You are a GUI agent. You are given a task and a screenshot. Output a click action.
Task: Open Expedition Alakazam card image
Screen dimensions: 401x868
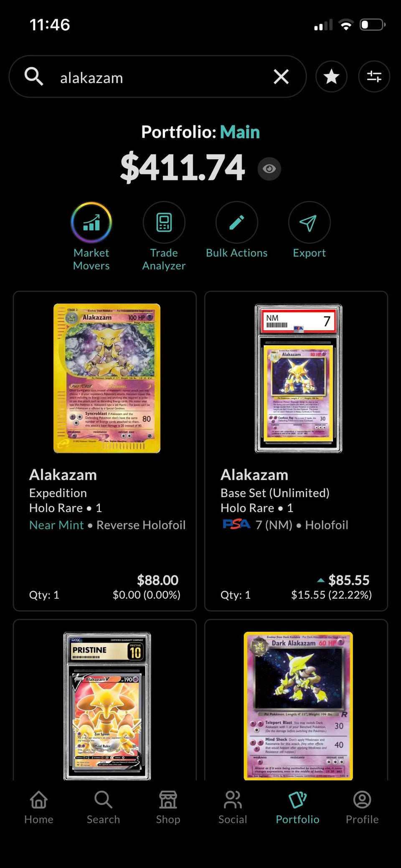[x=107, y=378]
